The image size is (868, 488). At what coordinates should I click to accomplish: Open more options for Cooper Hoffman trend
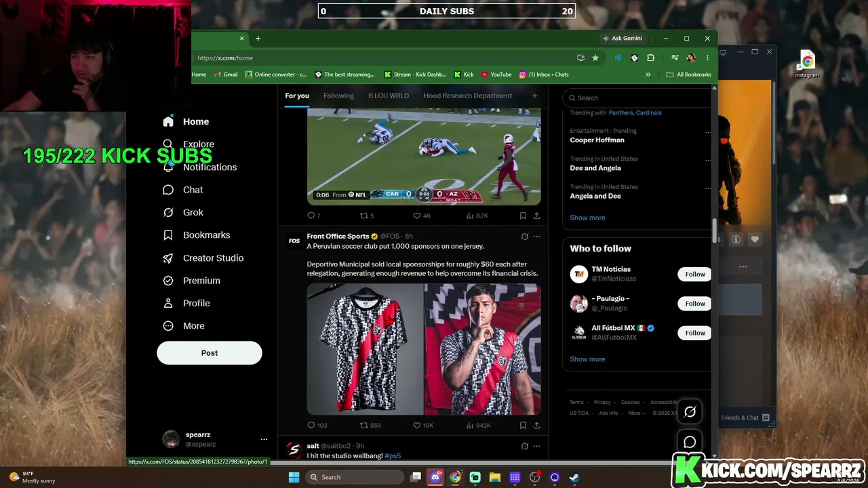tap(708, 131)
